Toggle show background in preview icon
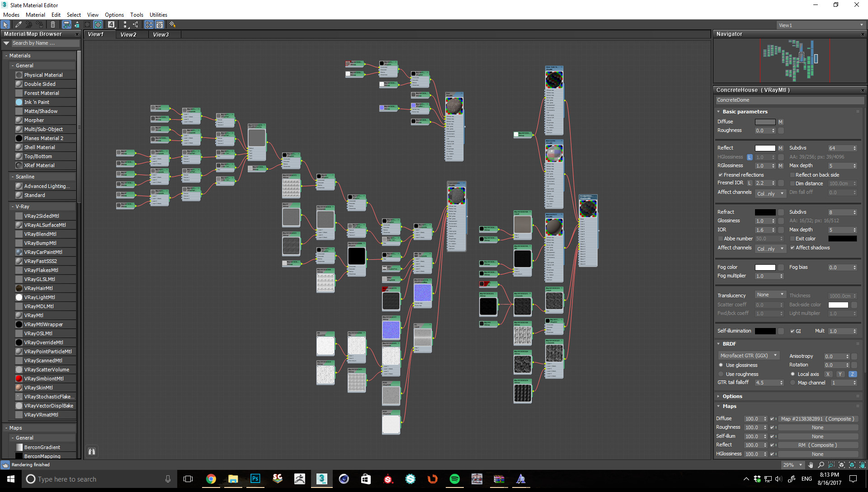868x492 pixels. click(x=98, y=24)
